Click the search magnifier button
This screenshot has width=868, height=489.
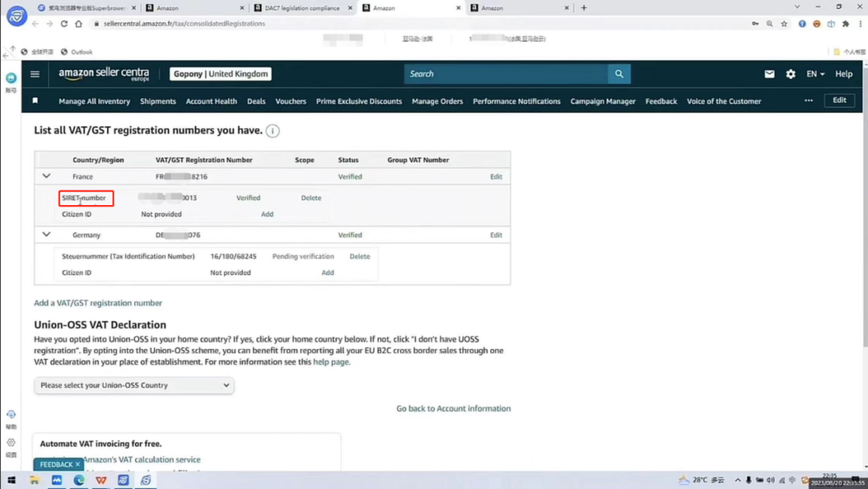[x=619, y=74]
